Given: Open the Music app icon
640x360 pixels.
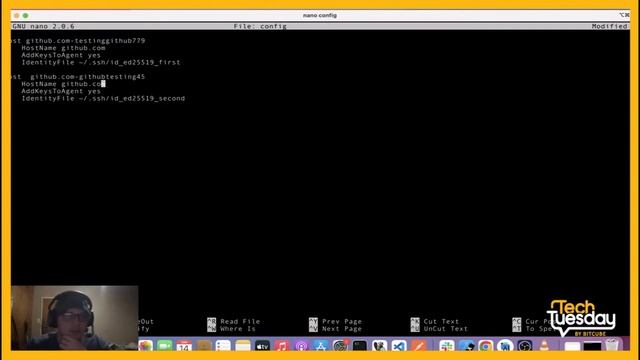Looking at the screenshot, I should (282, 346).
